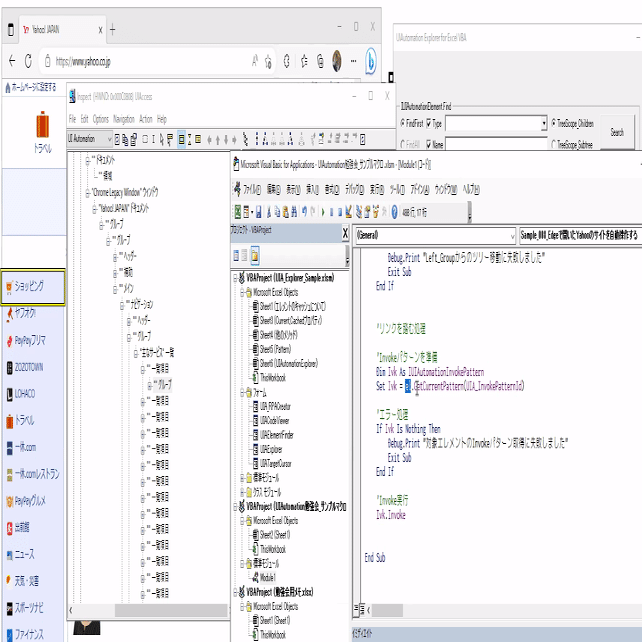Open the Type combo box dropdown arrow
642x642 pixels.
(544, 123)
